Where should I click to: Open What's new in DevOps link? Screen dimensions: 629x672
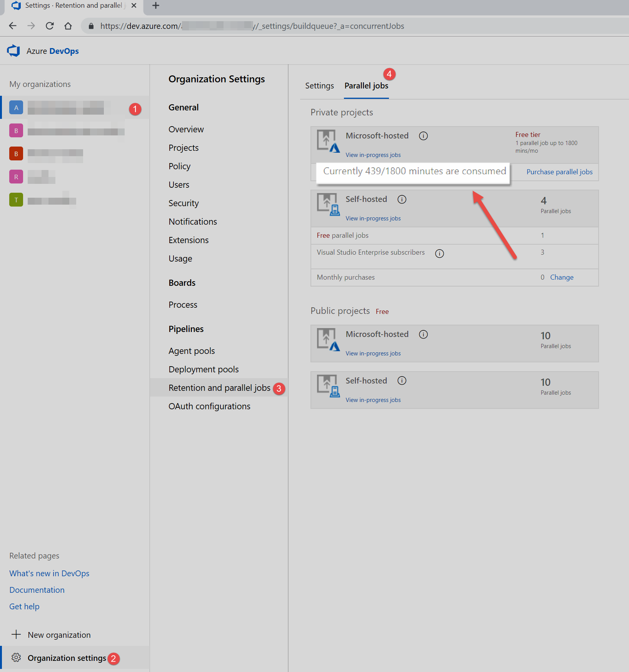pyautogui.click(x=49, y=574)
